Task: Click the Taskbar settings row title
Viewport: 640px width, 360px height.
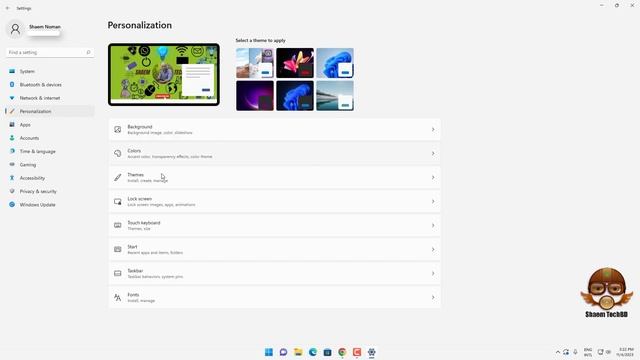Action: [x=135, y=271]
